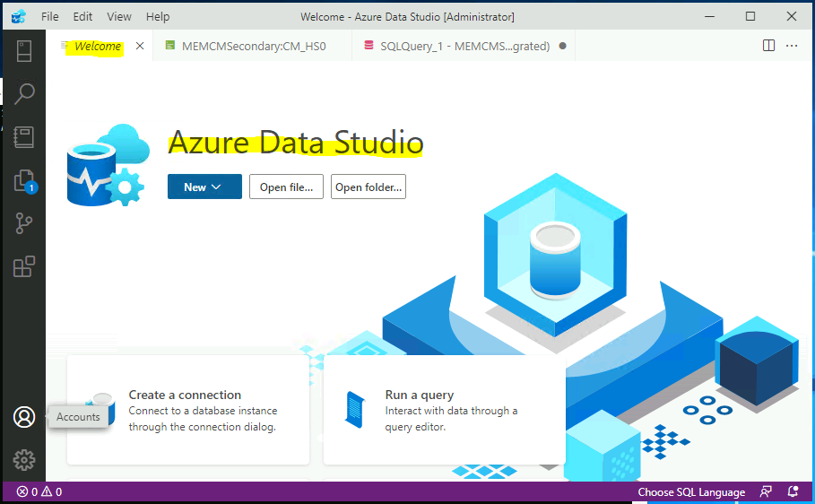The image size is (815, 504).
Task: Open the notifications bell icon
Action: point(793,491)
